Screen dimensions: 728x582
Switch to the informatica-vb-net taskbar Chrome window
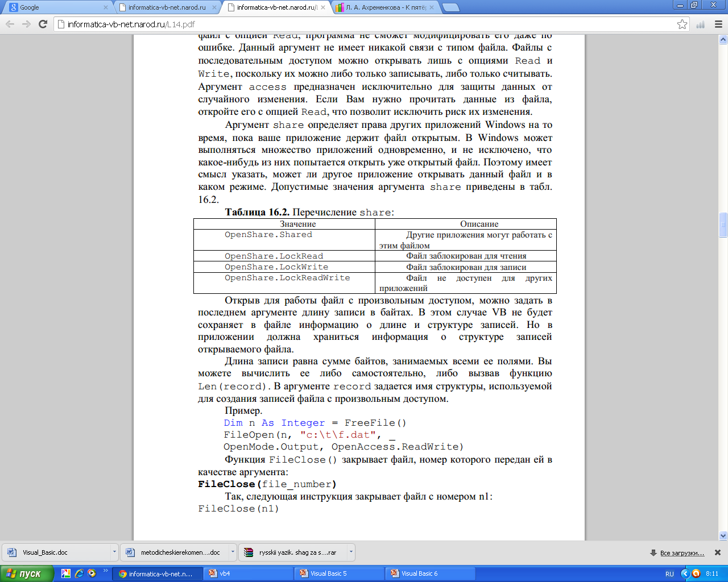(156, 573)
